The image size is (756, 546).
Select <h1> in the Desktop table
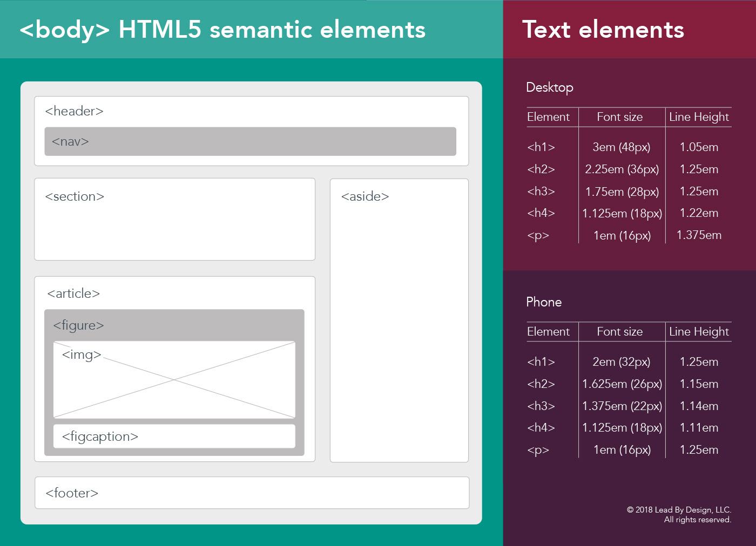tap(541, 147)
